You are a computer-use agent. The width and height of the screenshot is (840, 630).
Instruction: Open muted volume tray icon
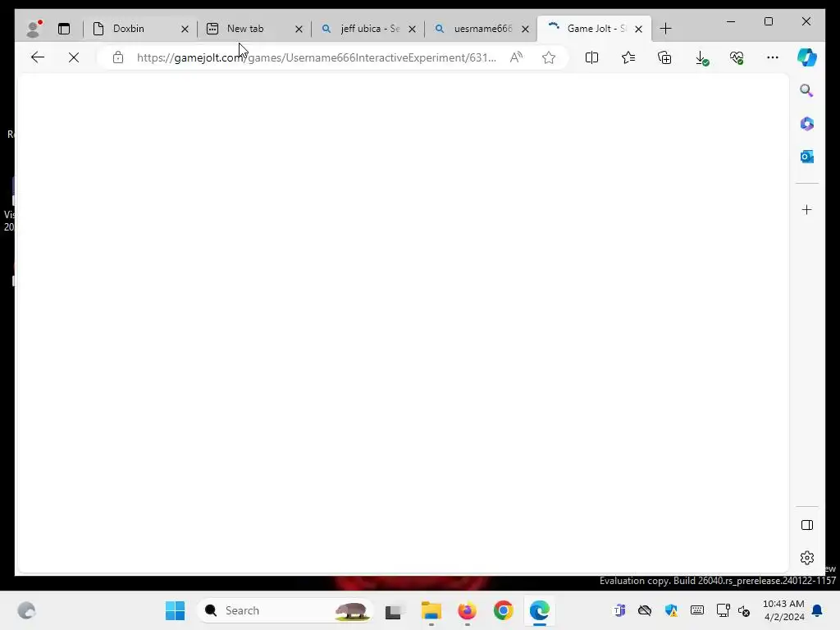(744, 610)
